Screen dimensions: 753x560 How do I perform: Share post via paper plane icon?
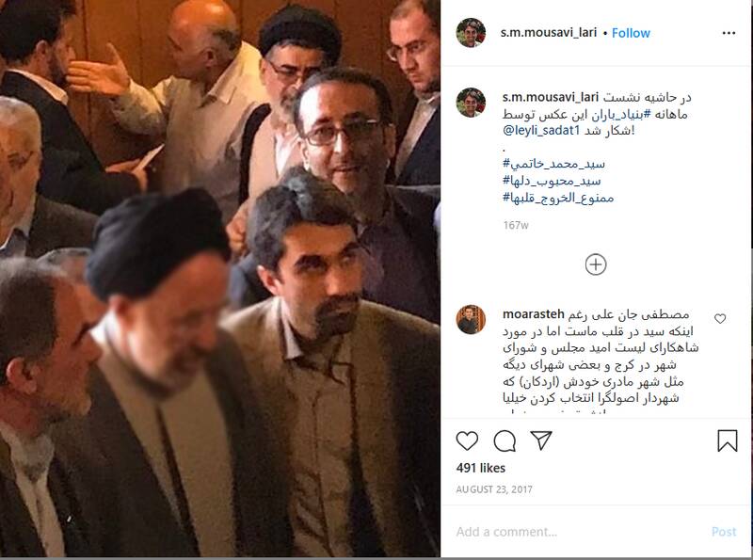[541, 440]
